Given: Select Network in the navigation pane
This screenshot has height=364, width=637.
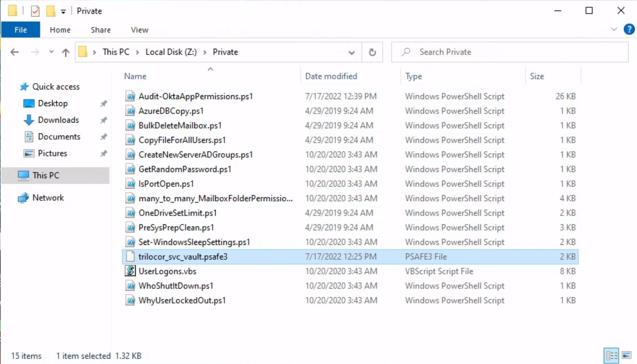Looking at the screenshot, I should click(48, 197).
